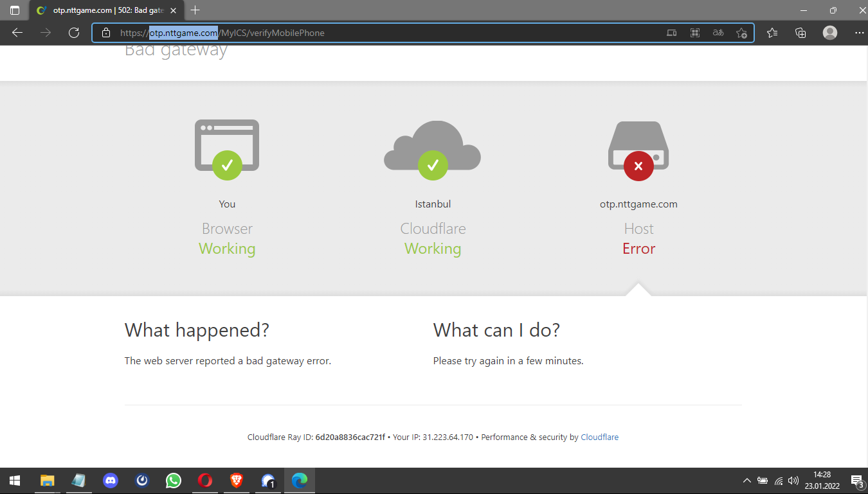Click the Cloudflare Ray ID value
This screenshot has height=494, width=868.
(x=350, y=437)
